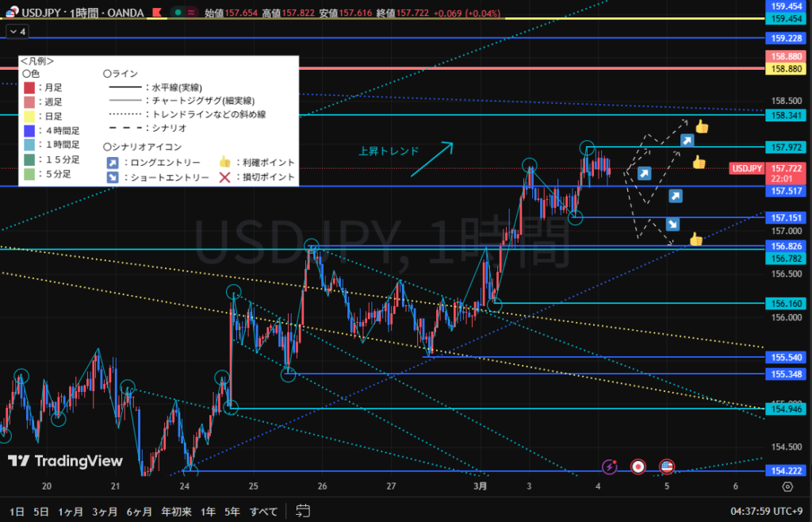Open the Go to date calendar icon
Screen dimensions: 812x522
[302, 510]
